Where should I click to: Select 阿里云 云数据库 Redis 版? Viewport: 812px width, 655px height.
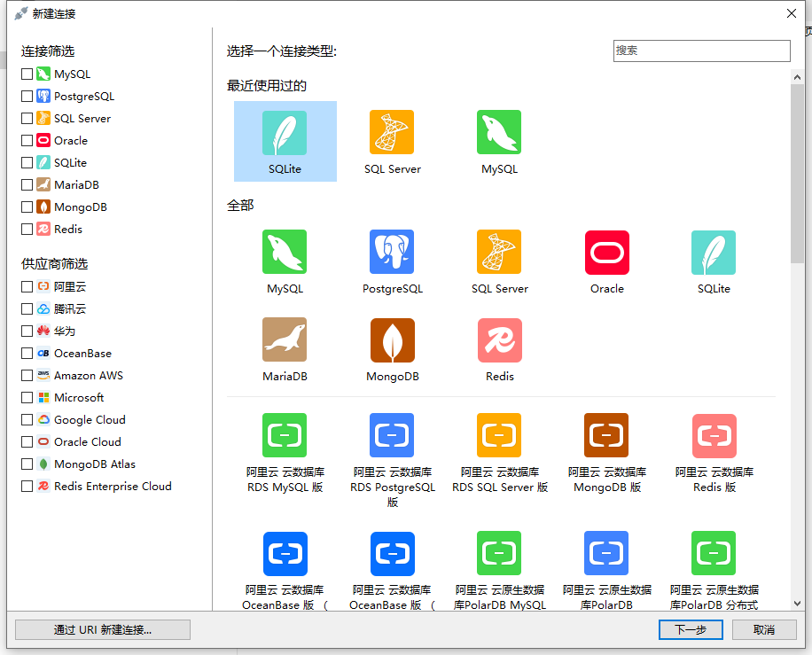click(714, 453)
